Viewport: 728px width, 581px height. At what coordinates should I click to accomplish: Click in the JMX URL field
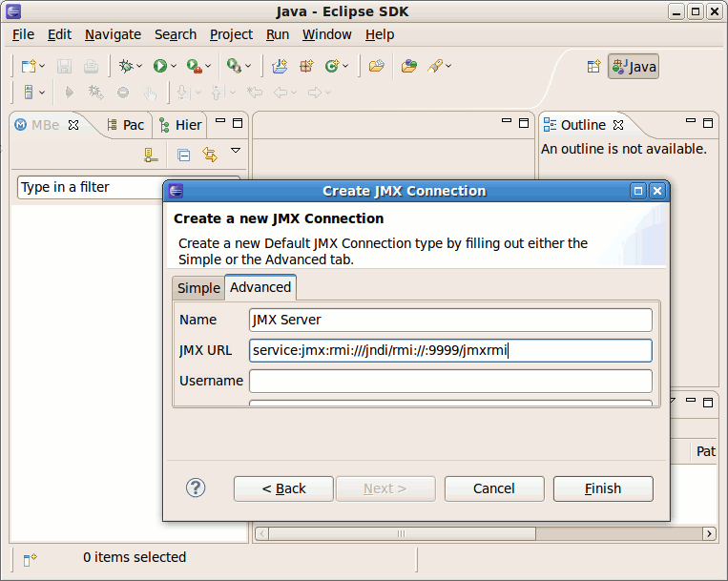pyautogui.click(x=450, y=350)
